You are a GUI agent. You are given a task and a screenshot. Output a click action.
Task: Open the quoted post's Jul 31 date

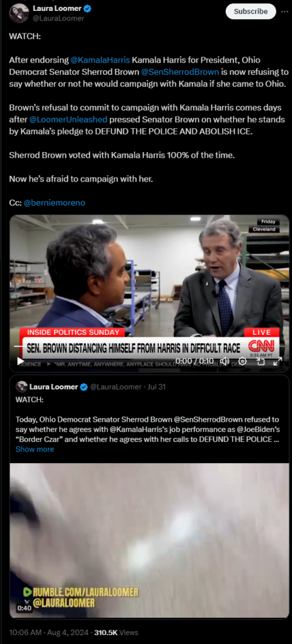pos(156,387)
